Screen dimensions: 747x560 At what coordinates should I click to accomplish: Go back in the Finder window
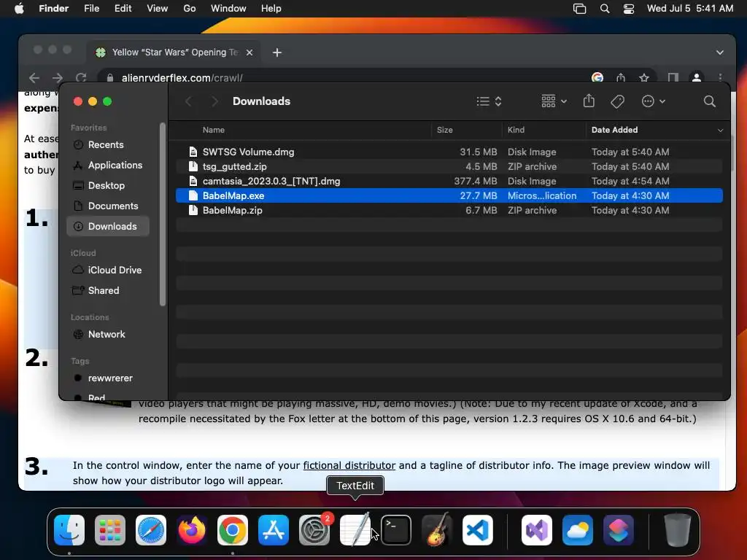[x=189, y=101]
